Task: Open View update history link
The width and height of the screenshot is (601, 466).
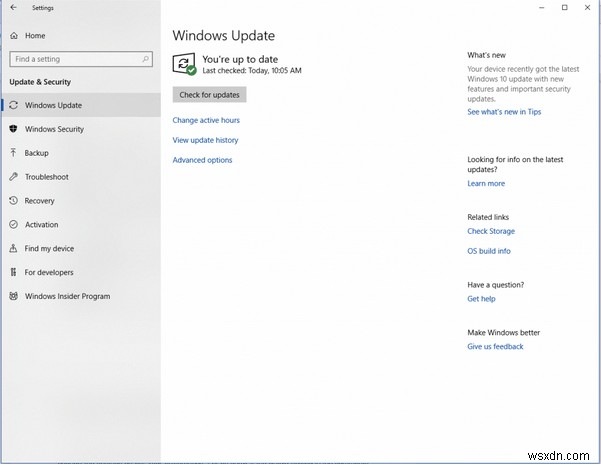Action: [x=205, y=140]
